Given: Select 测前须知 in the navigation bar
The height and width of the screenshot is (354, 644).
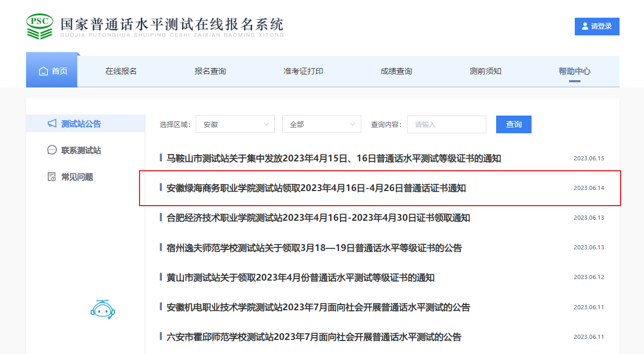Looking at the screenshot, I should coord(485,71).
